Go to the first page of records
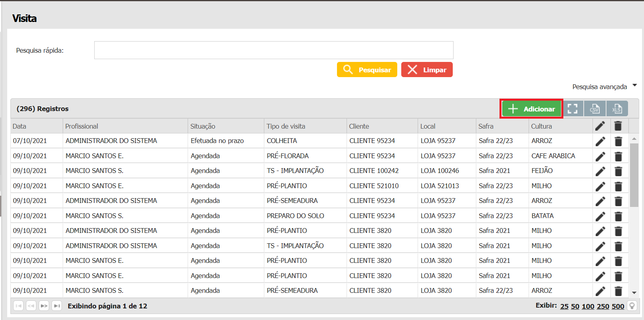 (x=18, y=306)
